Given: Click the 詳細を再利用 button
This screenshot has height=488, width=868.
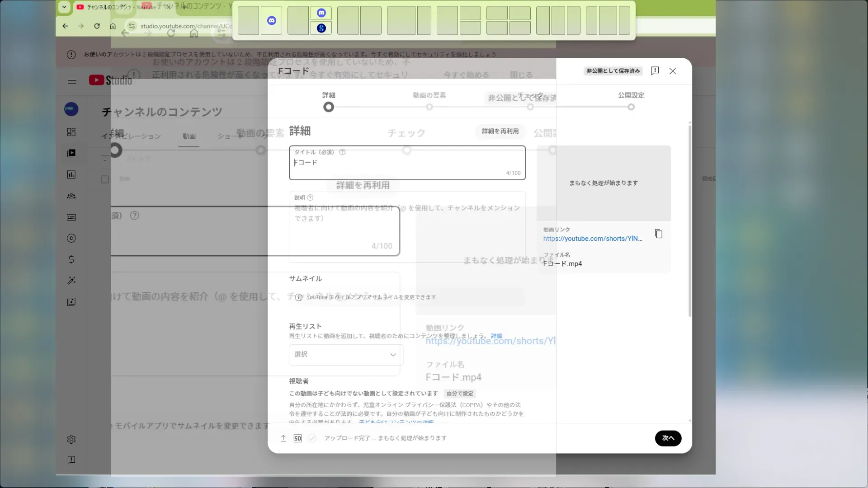Looking at the screenshot, I should pos(500,131).
